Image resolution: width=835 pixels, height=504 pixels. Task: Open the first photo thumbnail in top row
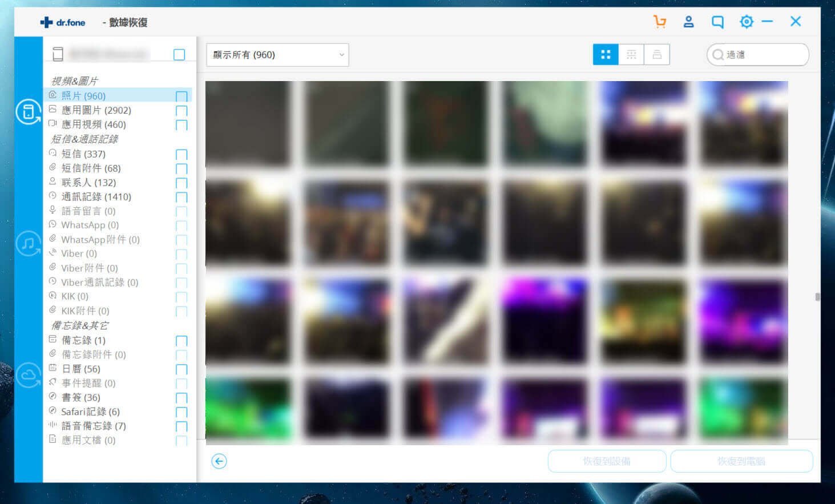[x=248, y=123]
